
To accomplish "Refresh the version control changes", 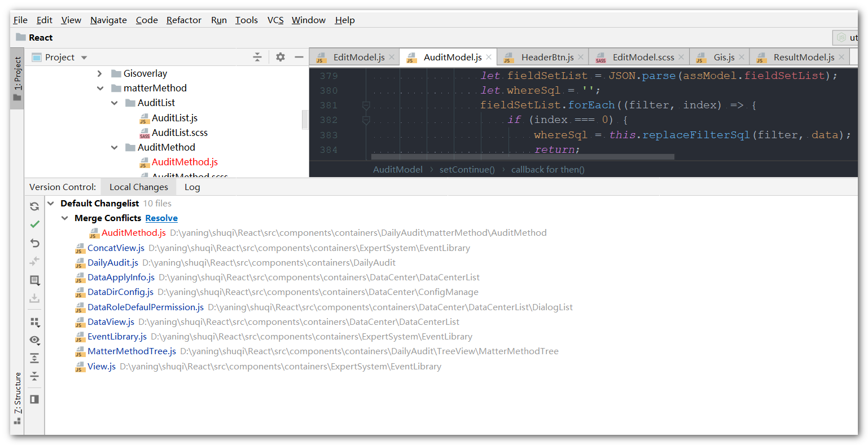I will 34,206.
